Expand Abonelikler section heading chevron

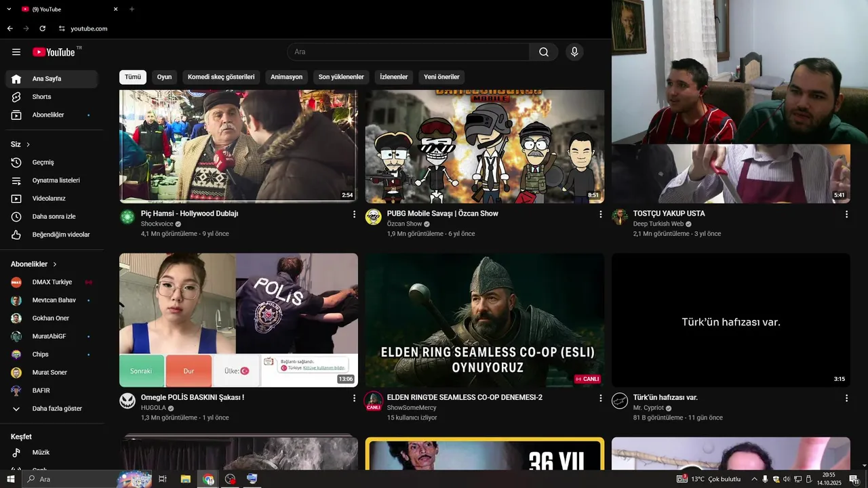tap(55, 264)
